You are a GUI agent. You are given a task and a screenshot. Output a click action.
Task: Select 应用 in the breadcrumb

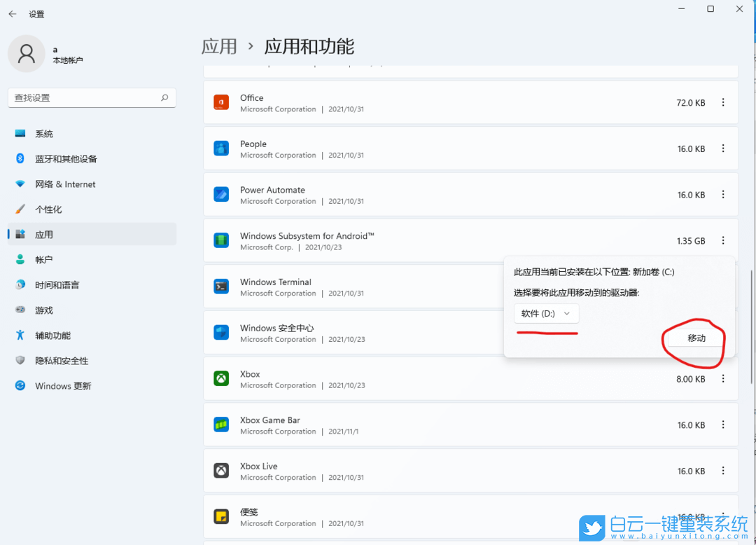(219, 46)
